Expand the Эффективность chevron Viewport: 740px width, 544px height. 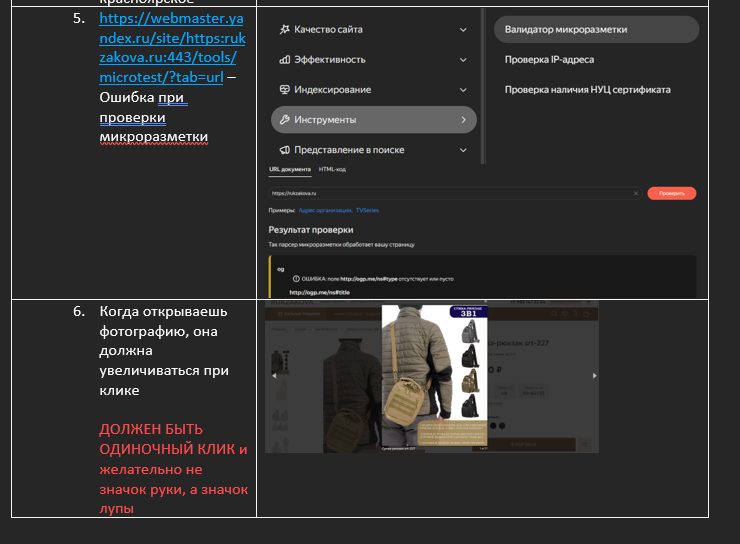(463, 60)
